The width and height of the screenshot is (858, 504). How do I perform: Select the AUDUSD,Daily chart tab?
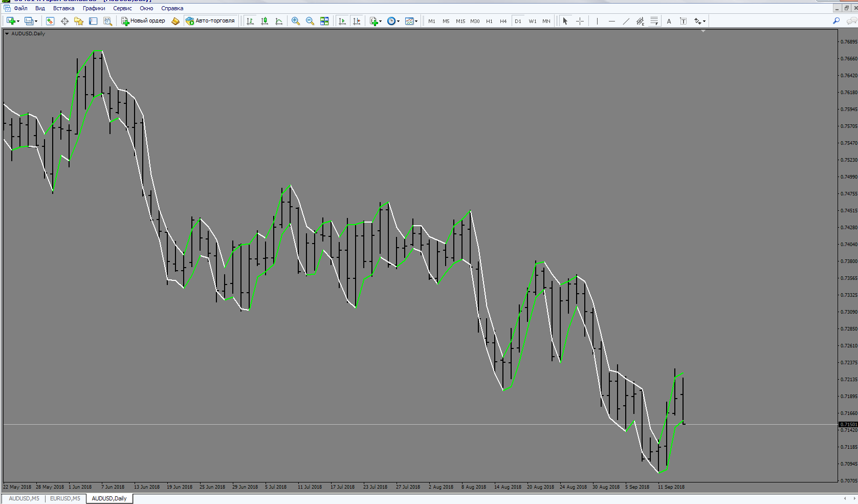coord(109,498)
